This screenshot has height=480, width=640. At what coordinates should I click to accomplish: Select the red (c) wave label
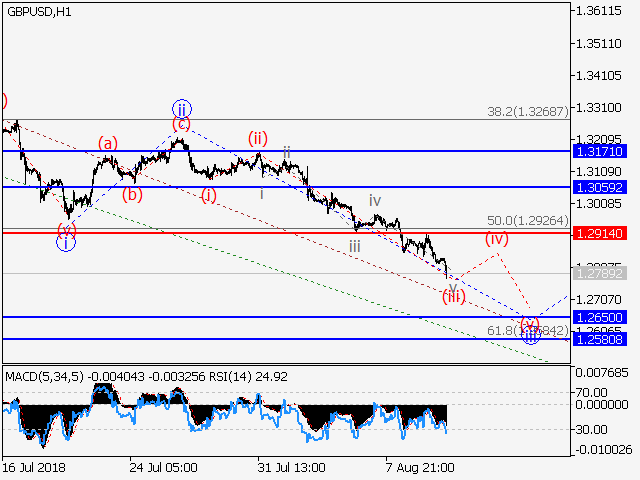pos(181,124)
